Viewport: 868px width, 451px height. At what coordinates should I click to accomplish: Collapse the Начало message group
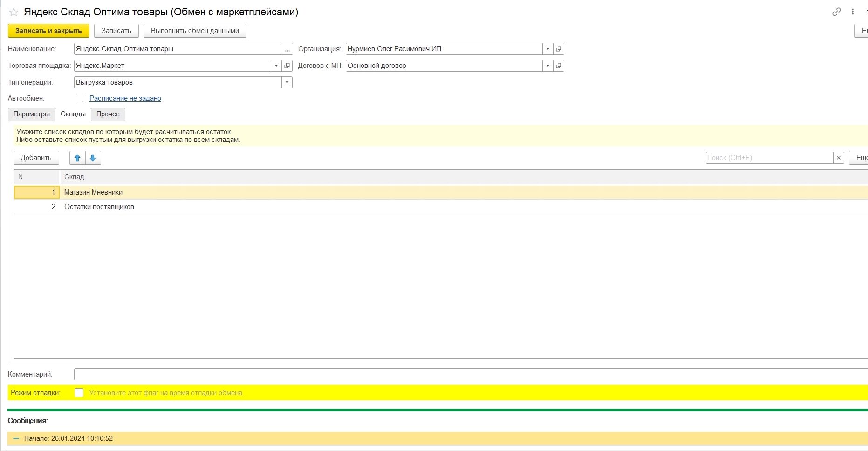[x=16, y=438]
